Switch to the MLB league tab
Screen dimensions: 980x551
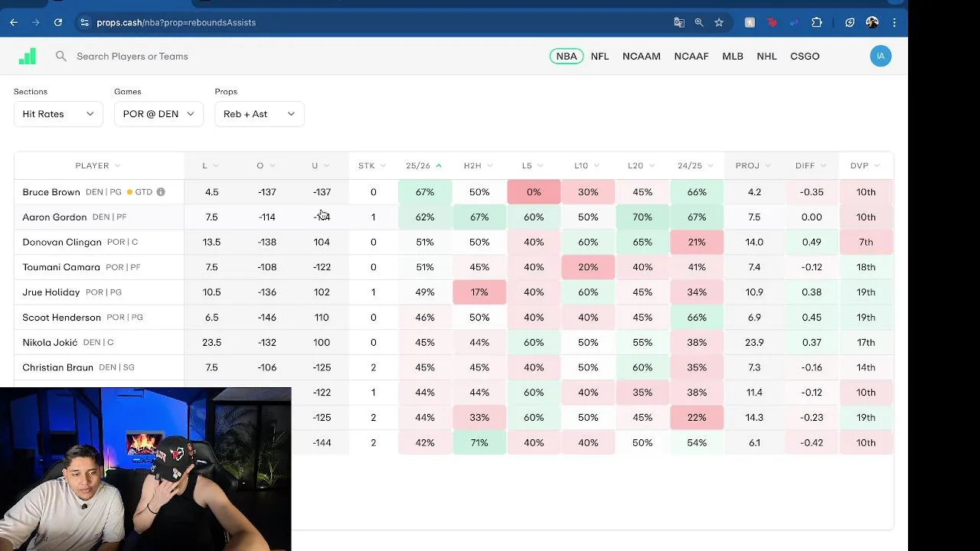(733, 56)
